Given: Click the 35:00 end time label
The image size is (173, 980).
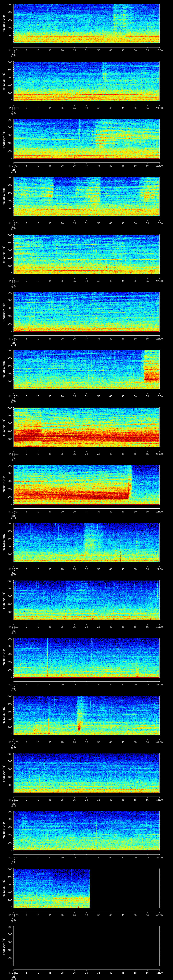Looking at the screenshot, I should 159,915.
